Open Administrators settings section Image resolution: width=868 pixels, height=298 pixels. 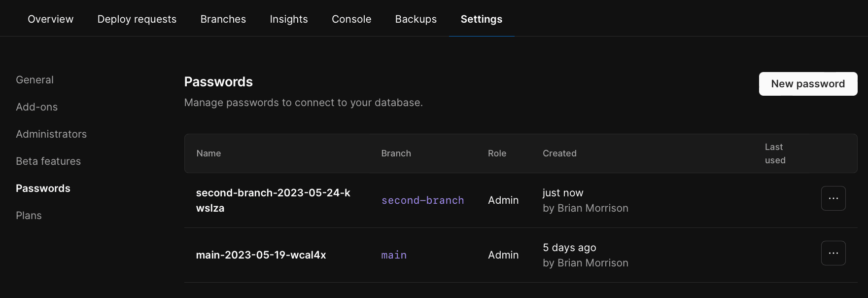click(x=51, y=134)
